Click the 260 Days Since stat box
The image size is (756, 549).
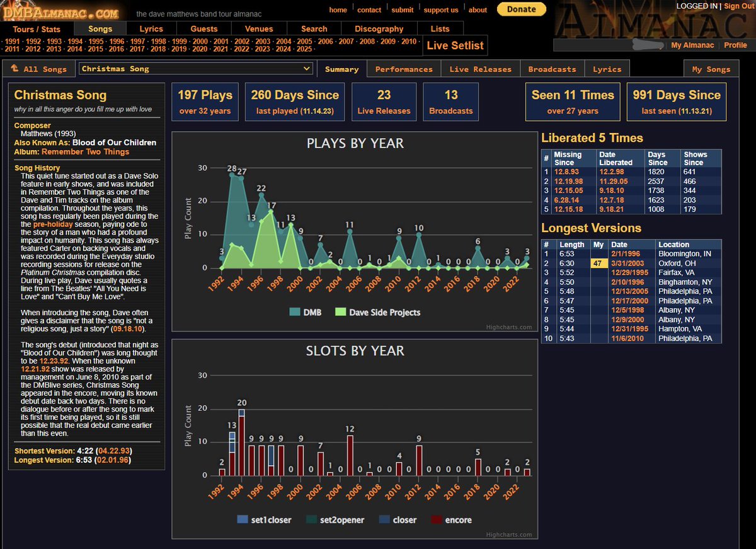(x=295, y=102)
